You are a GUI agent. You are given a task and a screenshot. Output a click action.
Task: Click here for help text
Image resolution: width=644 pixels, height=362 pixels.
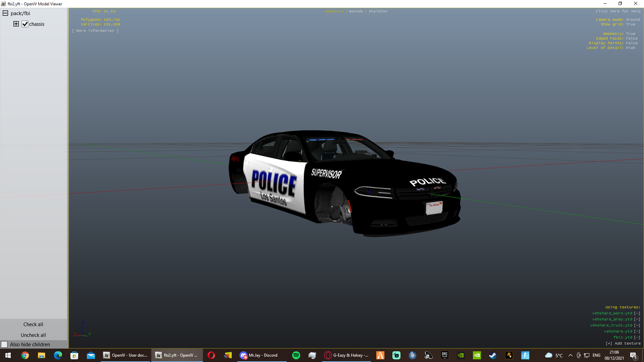click(618, 11)
